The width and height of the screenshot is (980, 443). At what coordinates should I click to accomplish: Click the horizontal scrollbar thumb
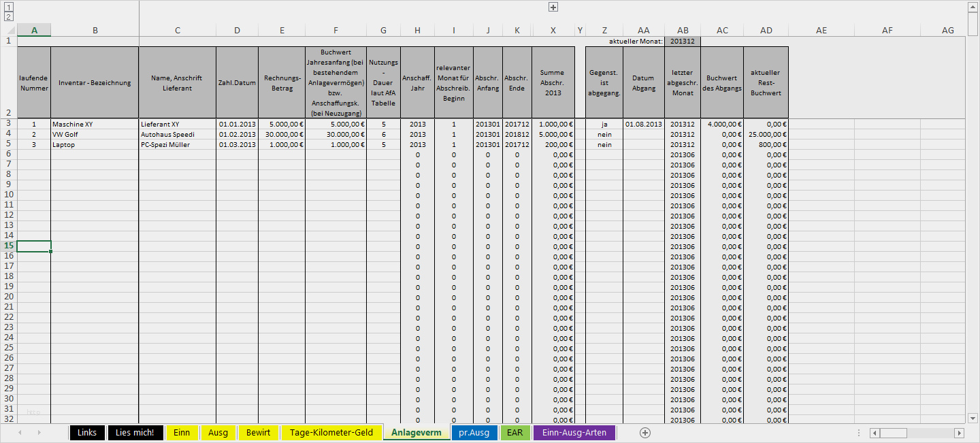click(x=894, y=433)
